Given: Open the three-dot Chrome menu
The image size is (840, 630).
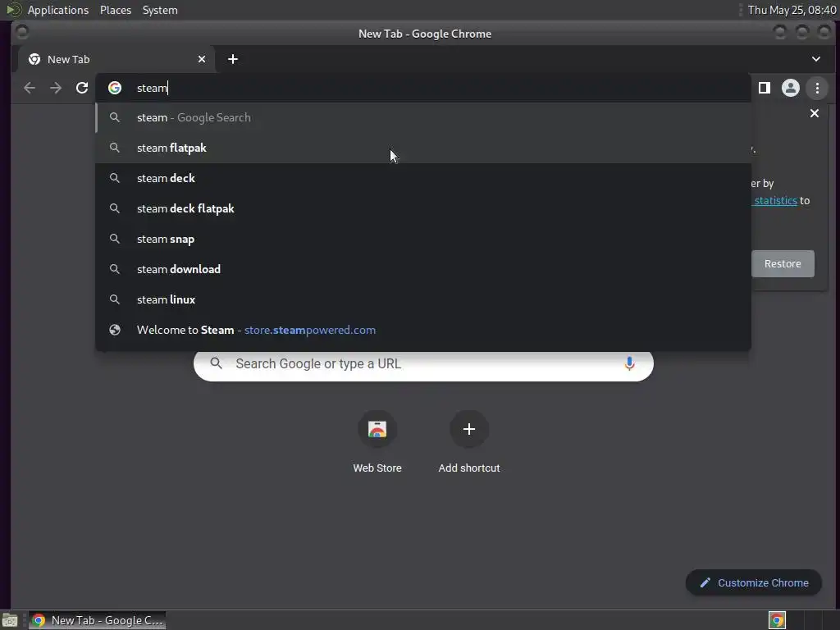Looking at the screenshot, I should point(817,88).
